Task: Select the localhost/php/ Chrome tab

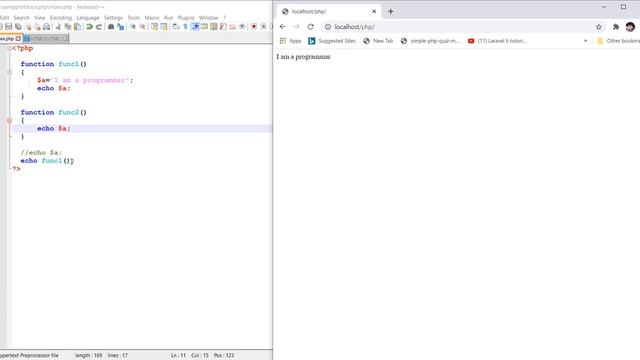Action: pos(329,11)
